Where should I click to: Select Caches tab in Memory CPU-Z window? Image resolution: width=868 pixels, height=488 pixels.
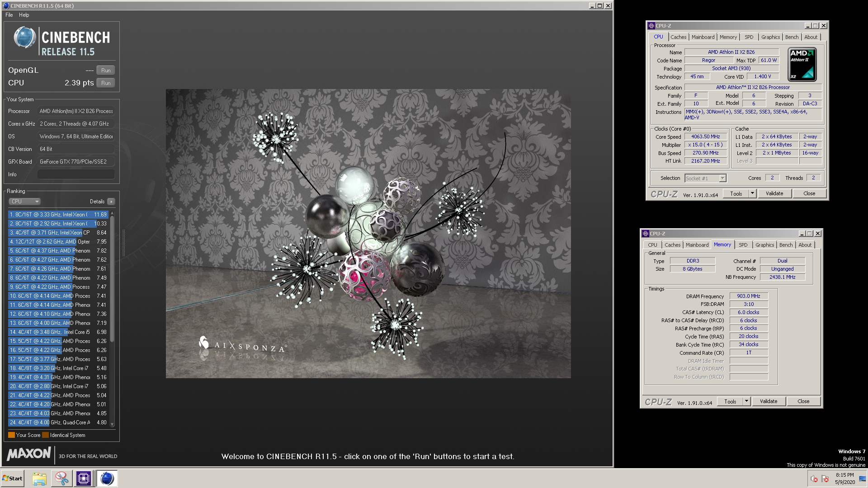coord(672,245)
